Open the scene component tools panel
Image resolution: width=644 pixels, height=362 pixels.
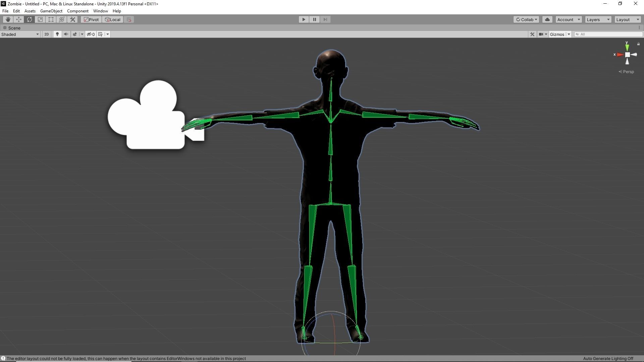[532, 34]
